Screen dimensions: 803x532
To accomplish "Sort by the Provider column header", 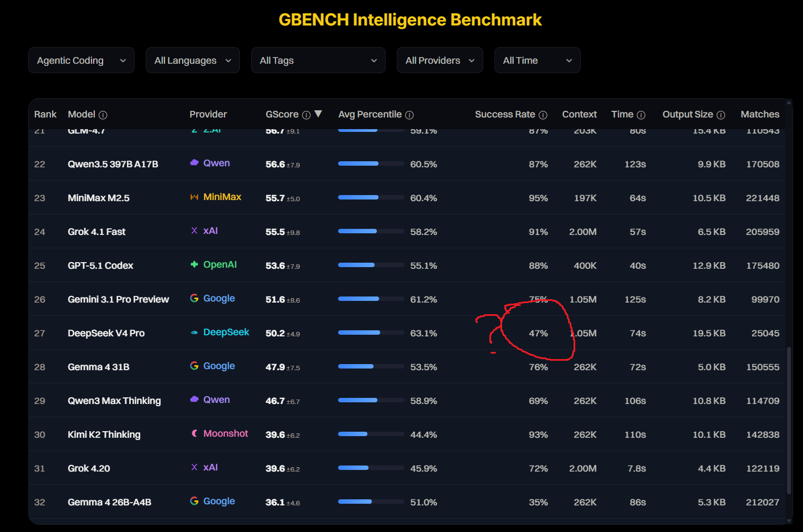I will [x=208, y=114].
